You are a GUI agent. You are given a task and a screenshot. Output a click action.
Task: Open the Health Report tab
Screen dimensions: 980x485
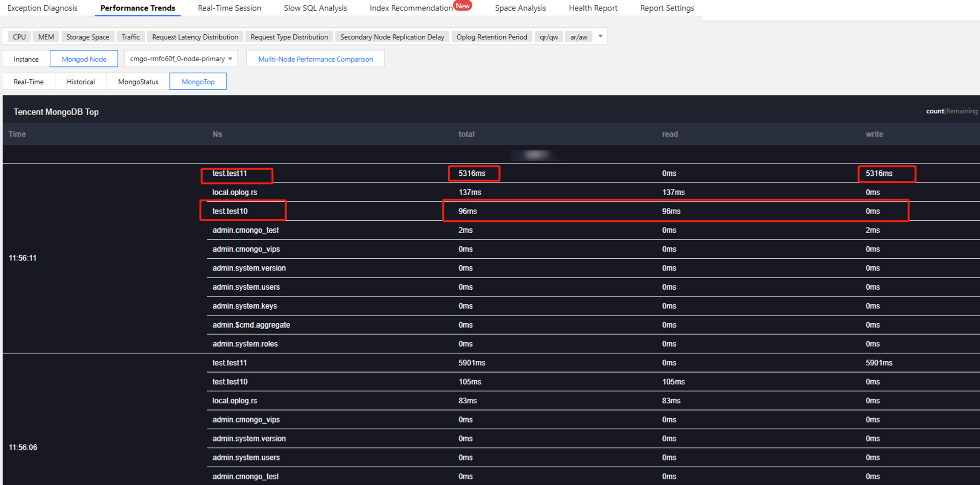[x=593, y=8]
